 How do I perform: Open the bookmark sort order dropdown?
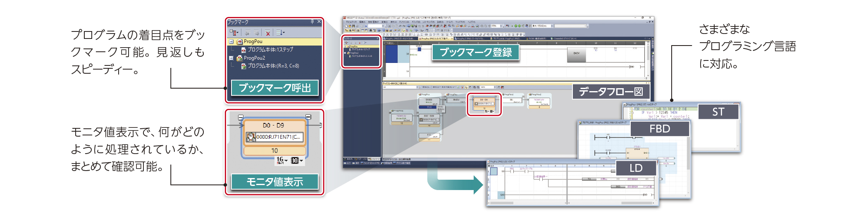point(280,33)
